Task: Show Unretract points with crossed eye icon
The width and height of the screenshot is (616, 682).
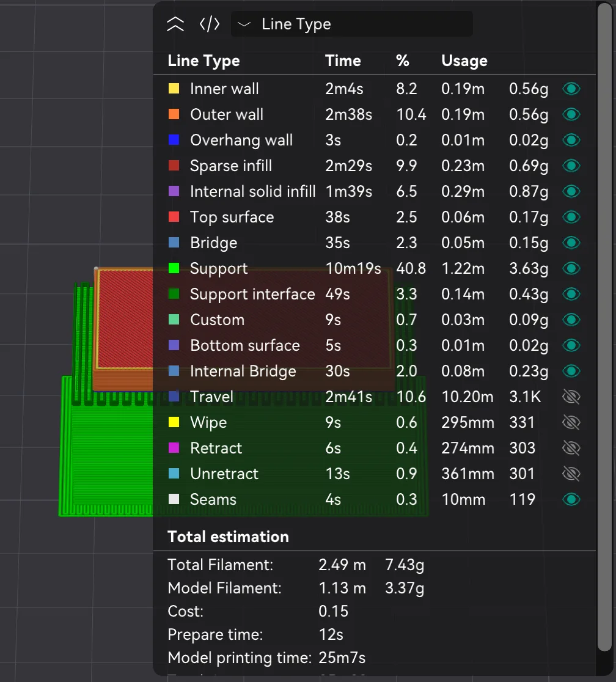Action: (x=571, y=474)
